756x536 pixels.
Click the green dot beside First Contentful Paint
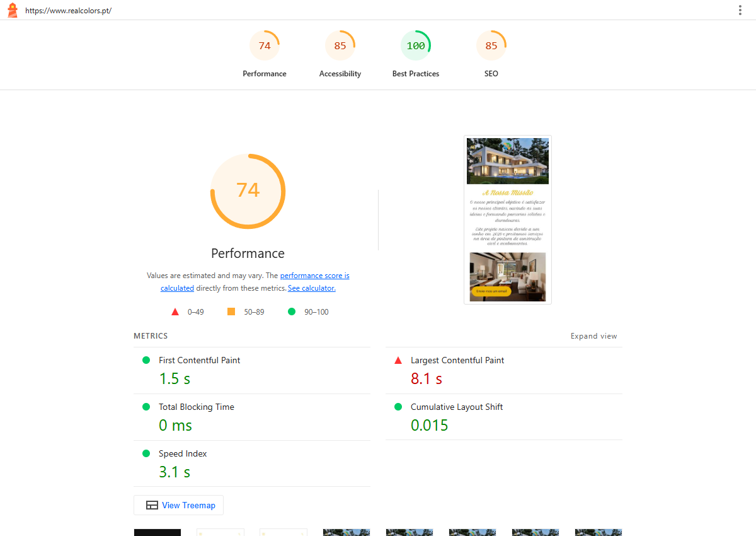tap(146, 360)
